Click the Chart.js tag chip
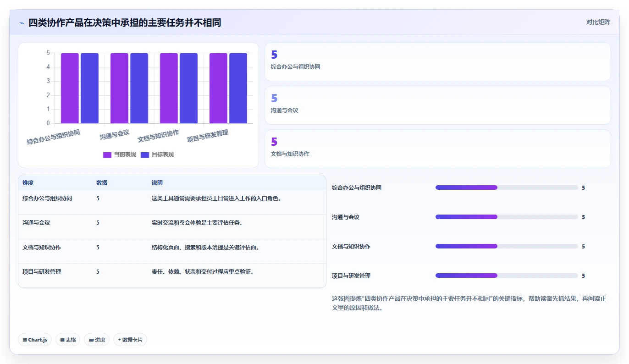Image resolution: width=629 pixels, height=364 pixels. point(35,340)
